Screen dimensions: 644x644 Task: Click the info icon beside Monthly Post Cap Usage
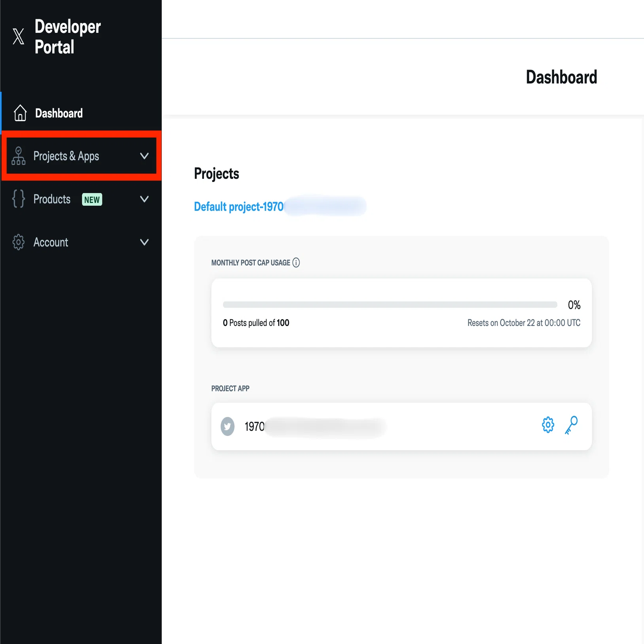pyautogui.click(x=296, y=263)
